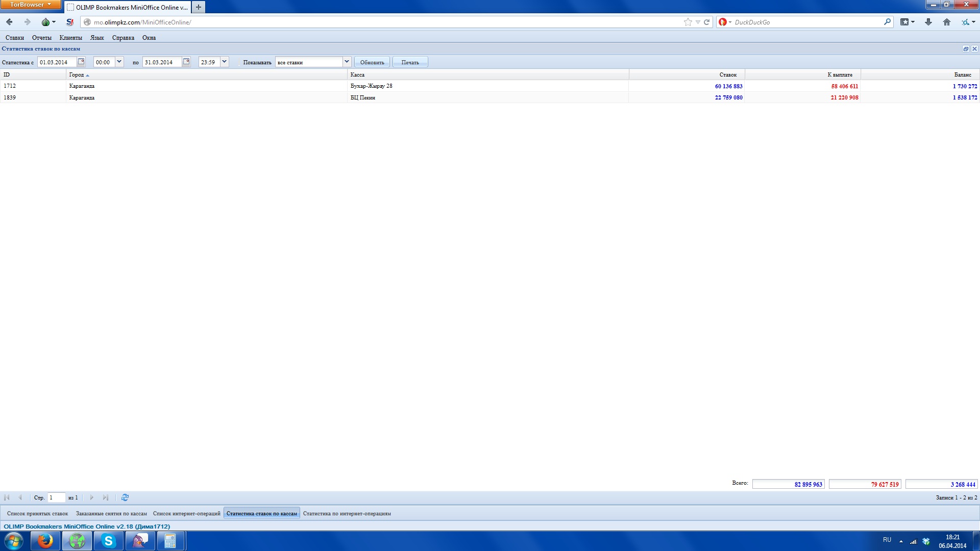Select 'Статистика ставок по кассам' tab
Viewport: 980px width, 551px height.
(262, 513)
